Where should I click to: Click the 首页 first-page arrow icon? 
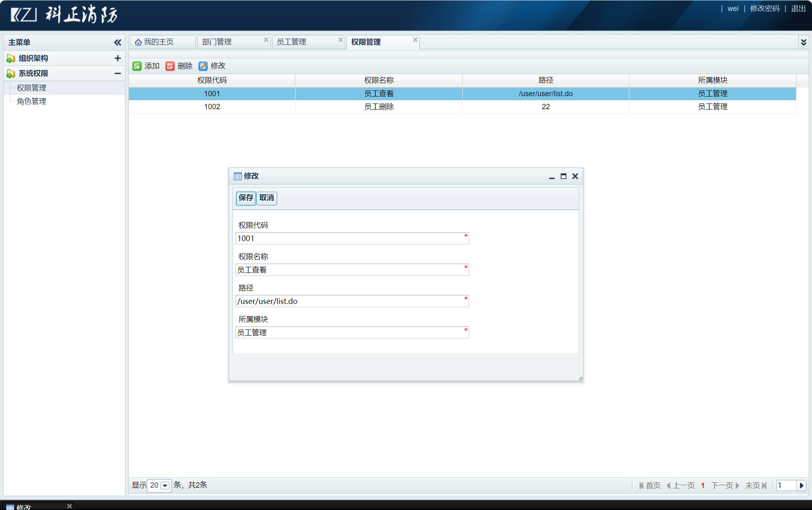pyautogui.click(x=642, y=485)
